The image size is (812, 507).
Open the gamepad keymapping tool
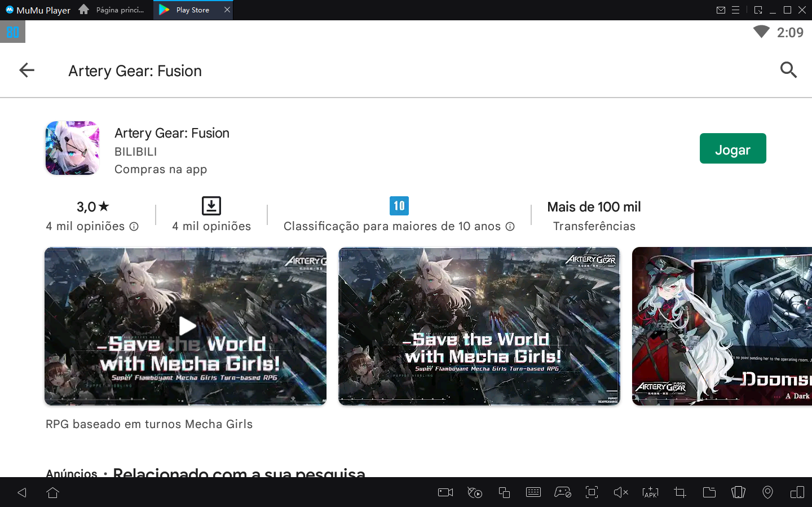(x=562, y=492)
